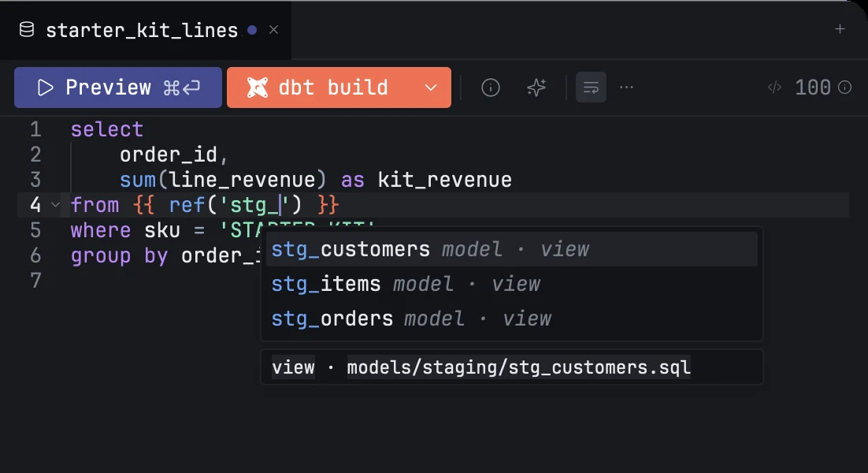Click the 'view' badge in details popup

pyautogui.click(x=293, y=367)
